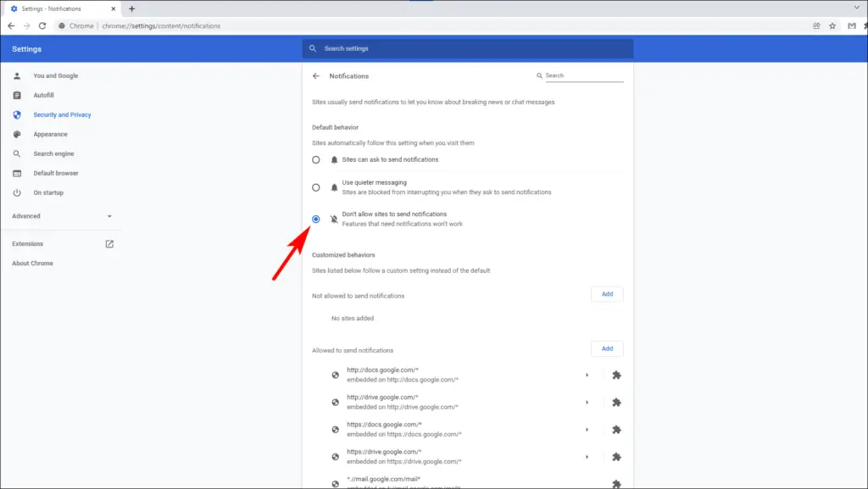Open Extensions page link
Viewport: 868px width, 489px height.
pos(28,244)
